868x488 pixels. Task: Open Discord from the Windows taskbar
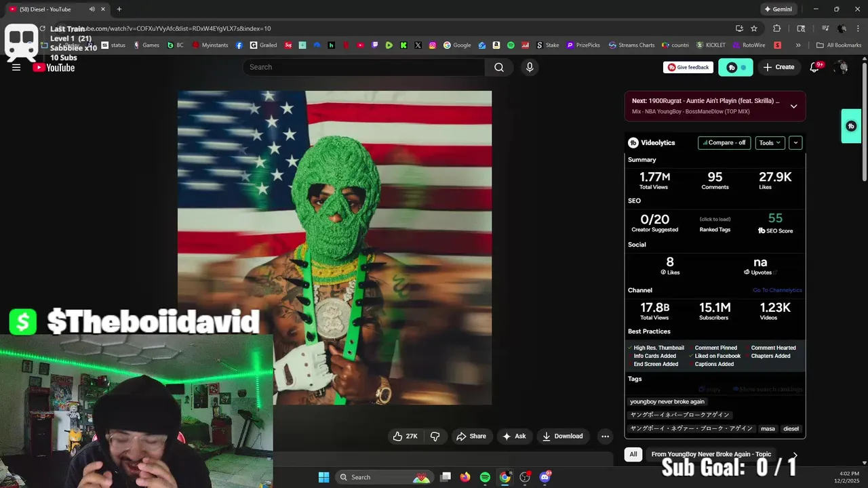click(x=545, y=477)
